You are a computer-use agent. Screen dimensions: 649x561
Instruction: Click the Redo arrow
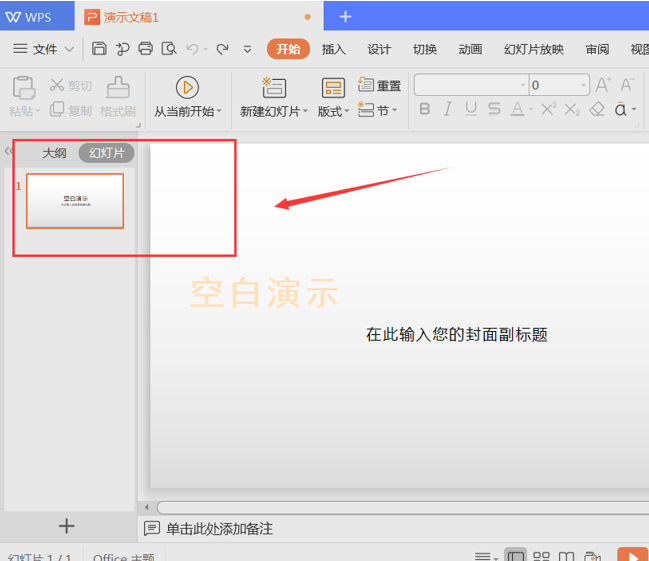pyautogui.click(x=223, y=49)
